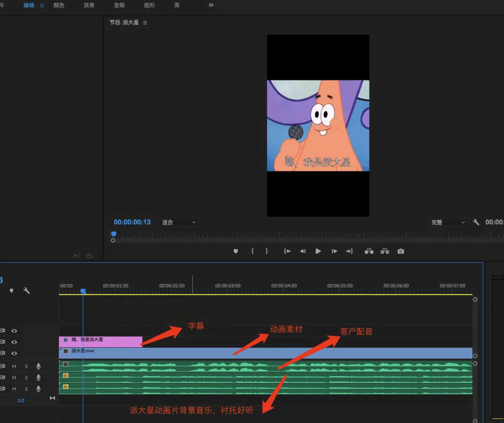Click the Lift button in the Program Monitor
504x423 pixels.
tap(369, 251)
